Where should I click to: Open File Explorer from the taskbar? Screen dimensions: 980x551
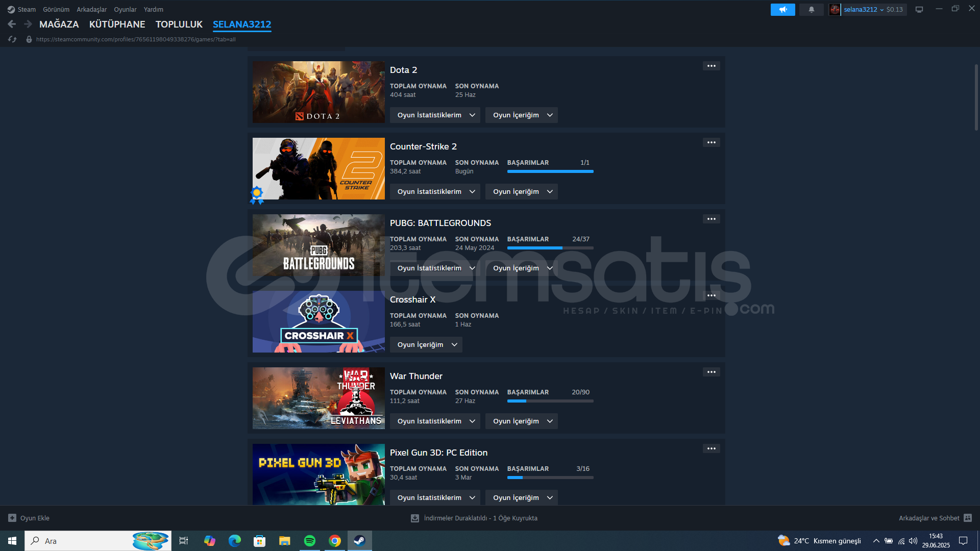285,541
